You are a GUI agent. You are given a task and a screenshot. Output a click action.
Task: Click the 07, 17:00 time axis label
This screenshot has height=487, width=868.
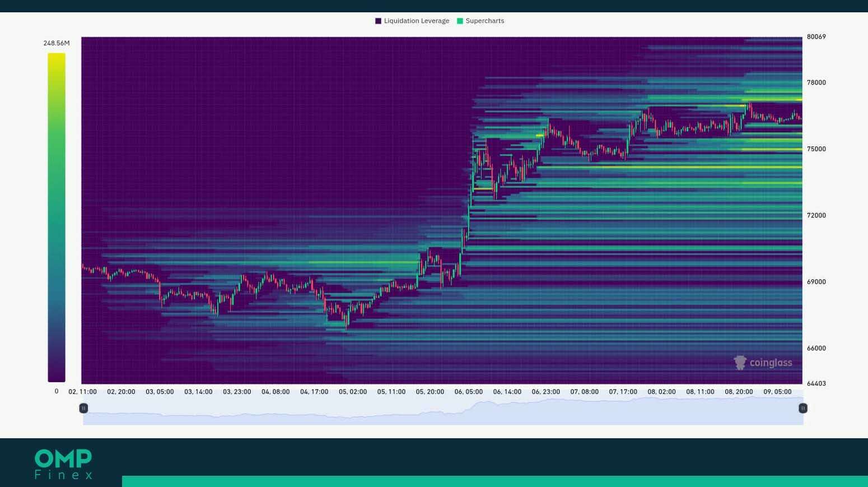coord(623,392)
